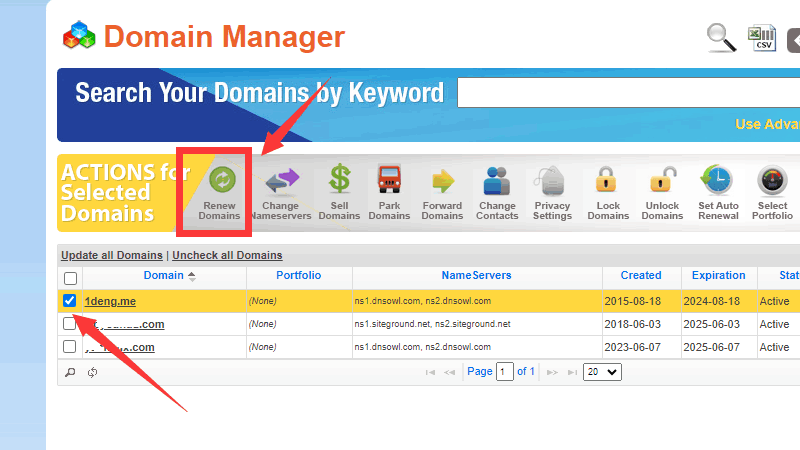Screen dimensions: 800x450
Task: Click the refresh icon in table footer
Action: pos(92,372)
